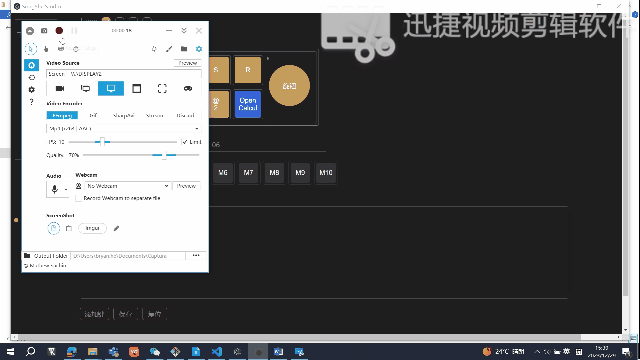640x360 pixels.
Task: Select the region video source icon
Action: coord(162,89)
